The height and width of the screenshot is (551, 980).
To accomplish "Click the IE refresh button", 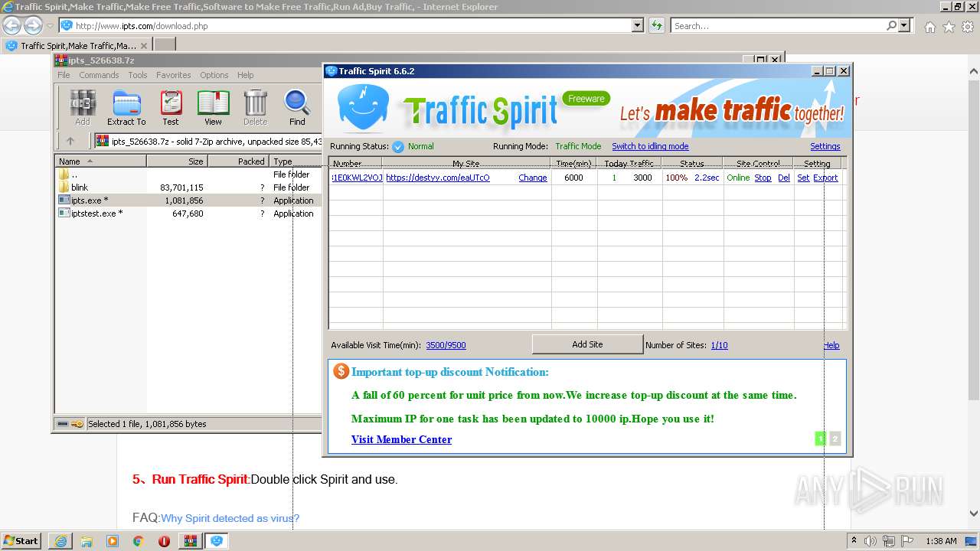I will pyautogui.click(x=657, y=25).
